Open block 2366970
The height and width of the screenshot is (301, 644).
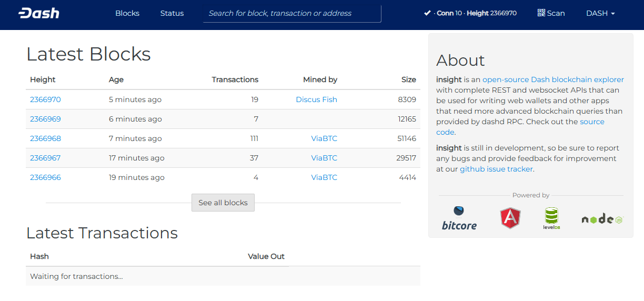(45, 99)
